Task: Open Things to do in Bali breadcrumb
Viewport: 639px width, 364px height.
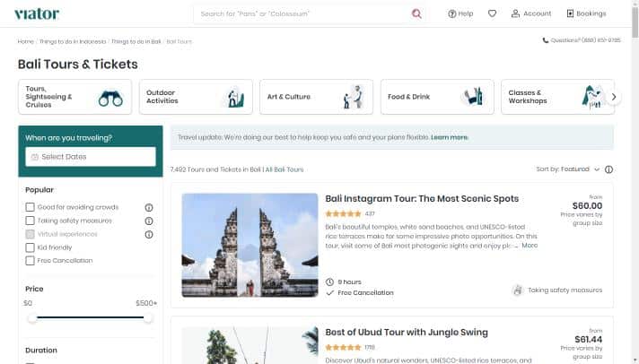Action: [136, 41]
